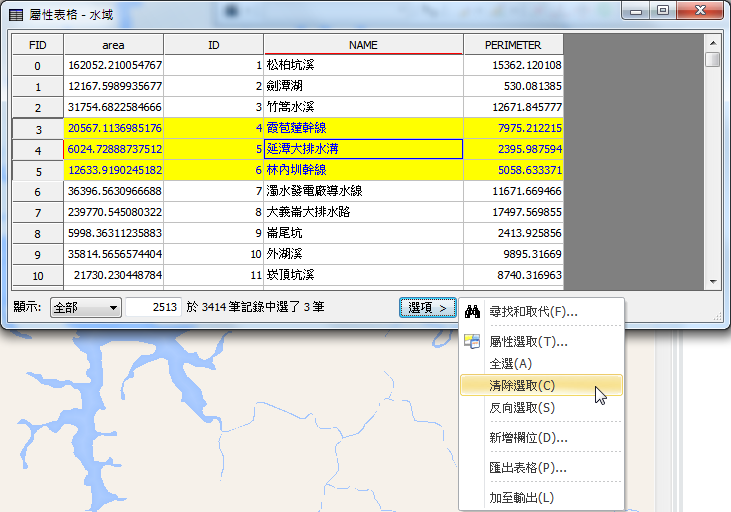Click the PERIMETER column header

point(513,45)
